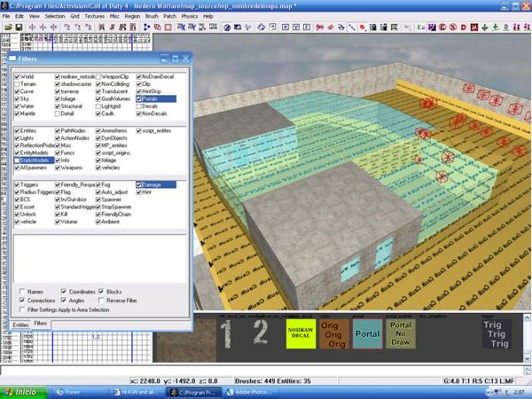Click the texture panel scroll up arrow
This screenshot has height=399, width=532.
[x=527, y=318]
